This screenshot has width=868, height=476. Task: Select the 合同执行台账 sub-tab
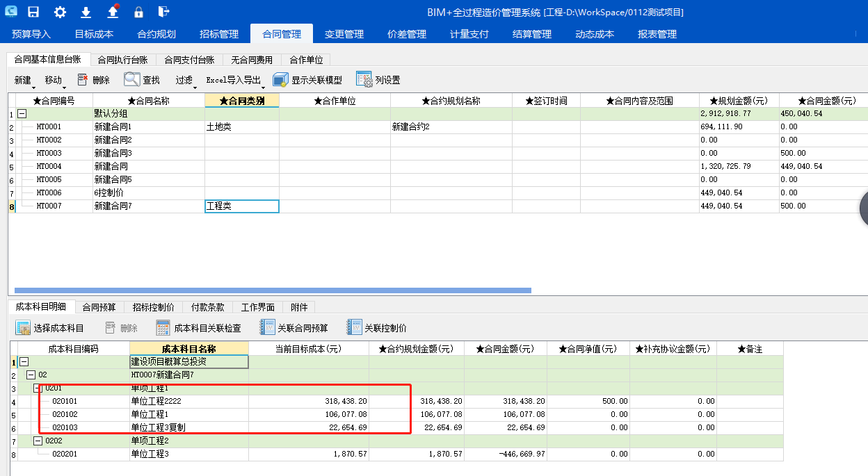click(x=122, y=60)
